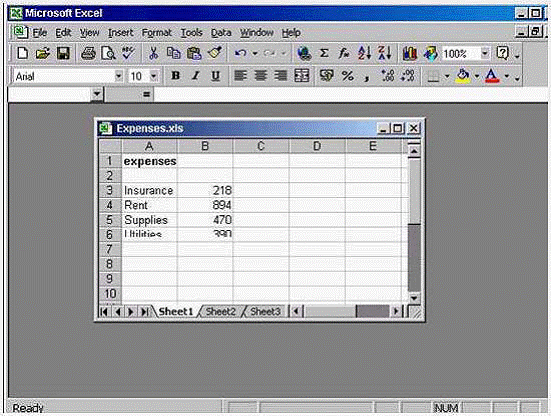Image resolution: width=551 pixels, height=416 pixels.
Task: Apply Percent style format
Action: click(x=347, y=76)
